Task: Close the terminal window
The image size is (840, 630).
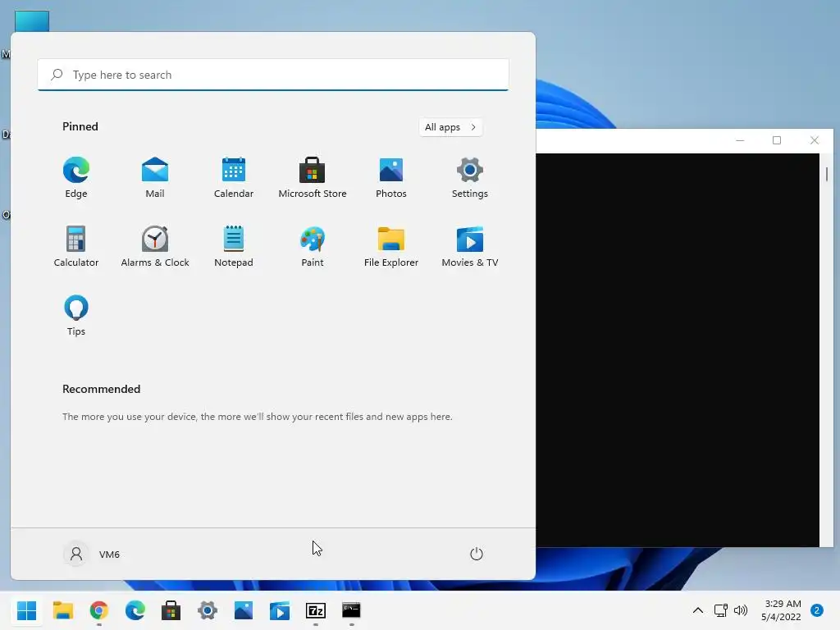Action: coord(815,140)
